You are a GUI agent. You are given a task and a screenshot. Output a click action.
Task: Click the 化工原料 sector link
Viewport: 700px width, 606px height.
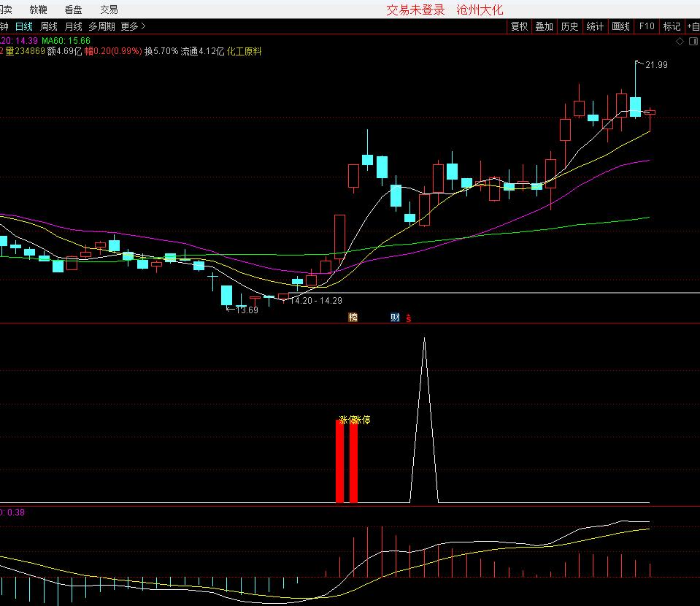point(245,51)
